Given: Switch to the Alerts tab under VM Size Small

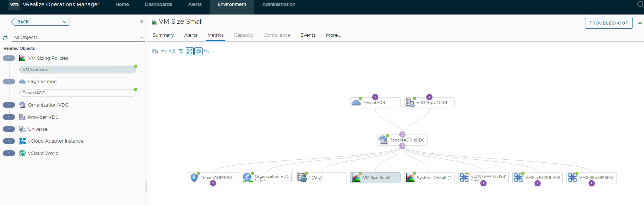Looking at the screenshot, I should point(191,35).
